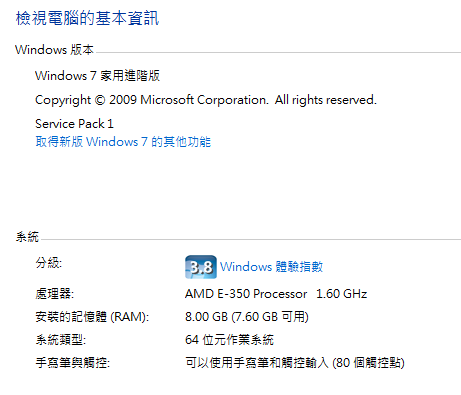Click the 處理器 label
461x395 pixels.
(x=55, y=294)
